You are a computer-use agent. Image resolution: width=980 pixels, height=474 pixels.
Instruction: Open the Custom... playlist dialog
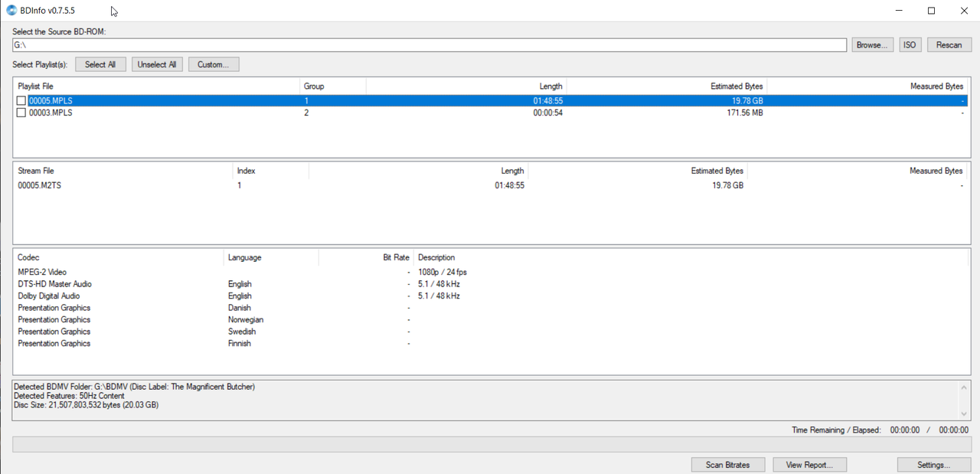pos(214,64)
